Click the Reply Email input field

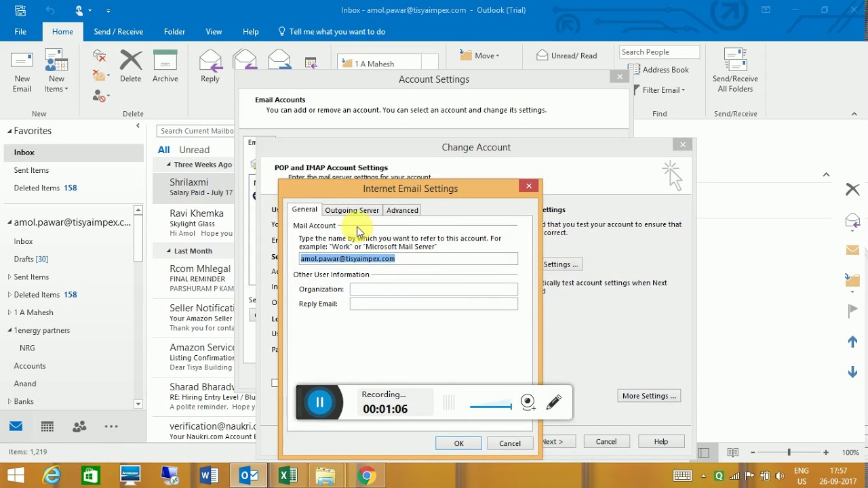pyautogui.click(x=433, y=304)
